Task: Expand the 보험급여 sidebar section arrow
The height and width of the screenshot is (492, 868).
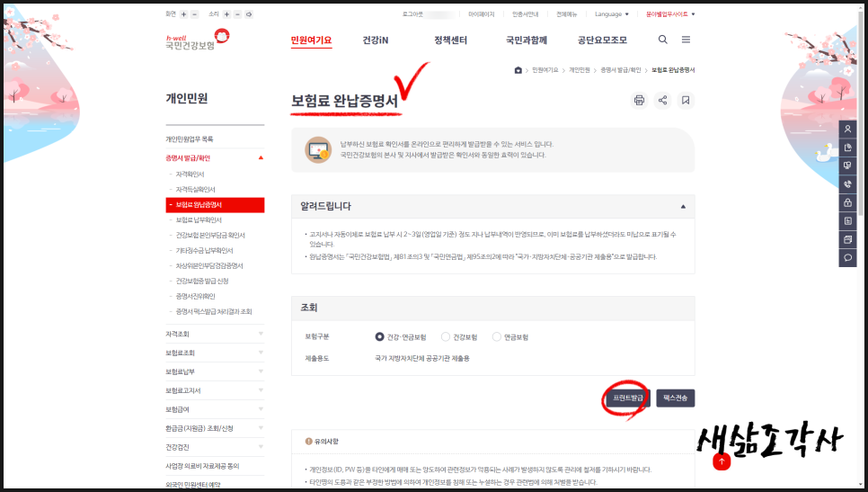Action: tap(261, 409)
